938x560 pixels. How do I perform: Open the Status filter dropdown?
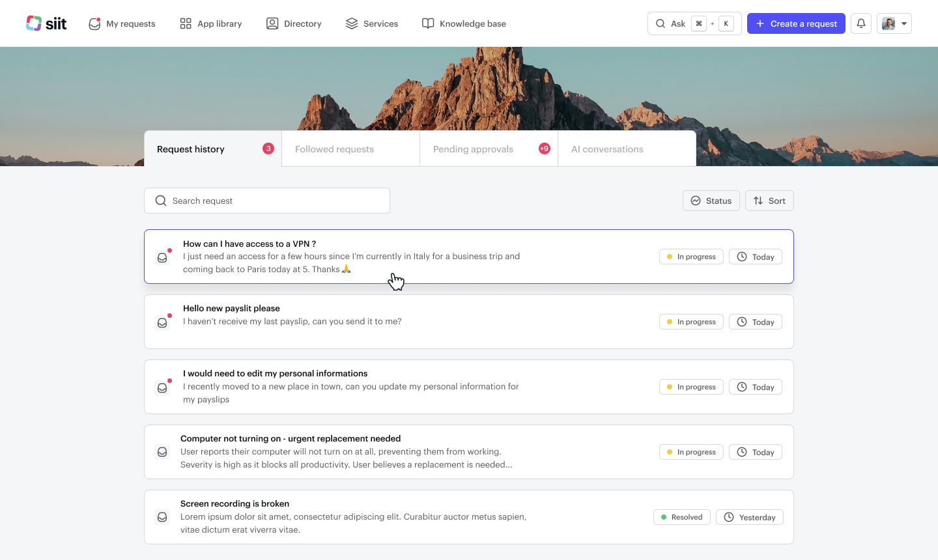pyautogui.click(x=711, y=201)
